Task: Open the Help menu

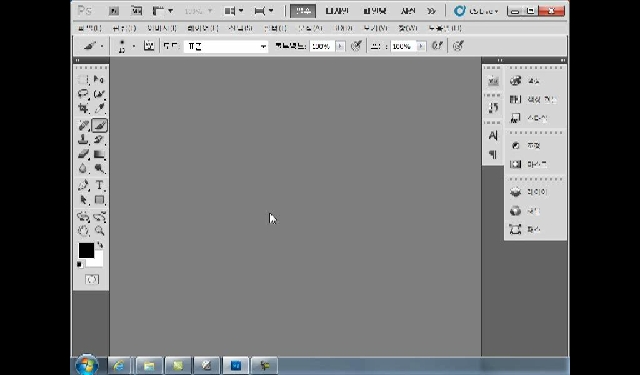Action: (x=445, y=28)
